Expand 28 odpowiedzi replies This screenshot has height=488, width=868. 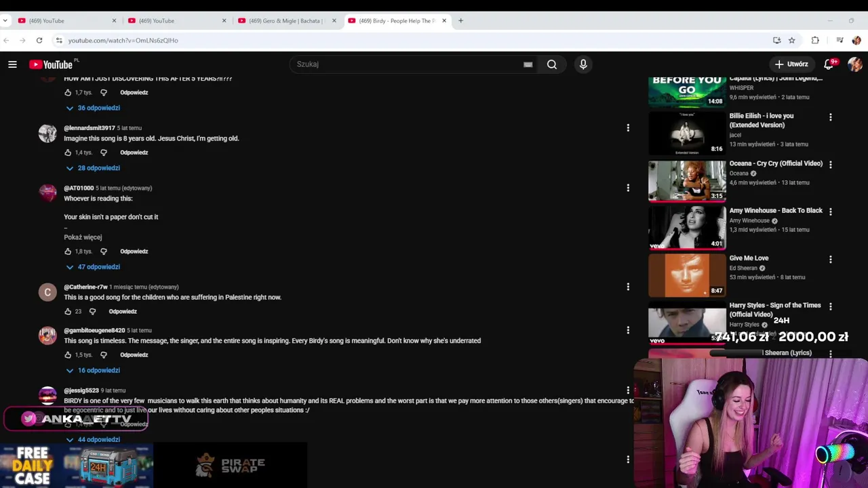click(x=93, y=168)
